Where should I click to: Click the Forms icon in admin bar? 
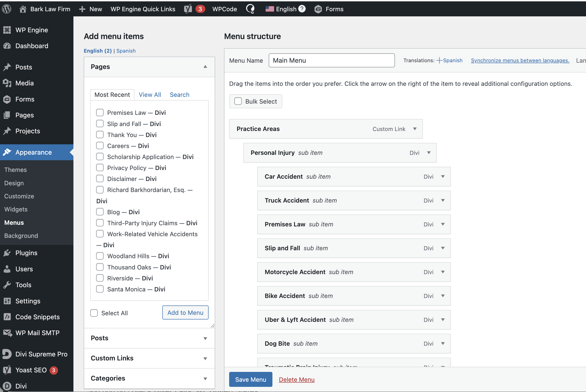[x=318, y=9]
